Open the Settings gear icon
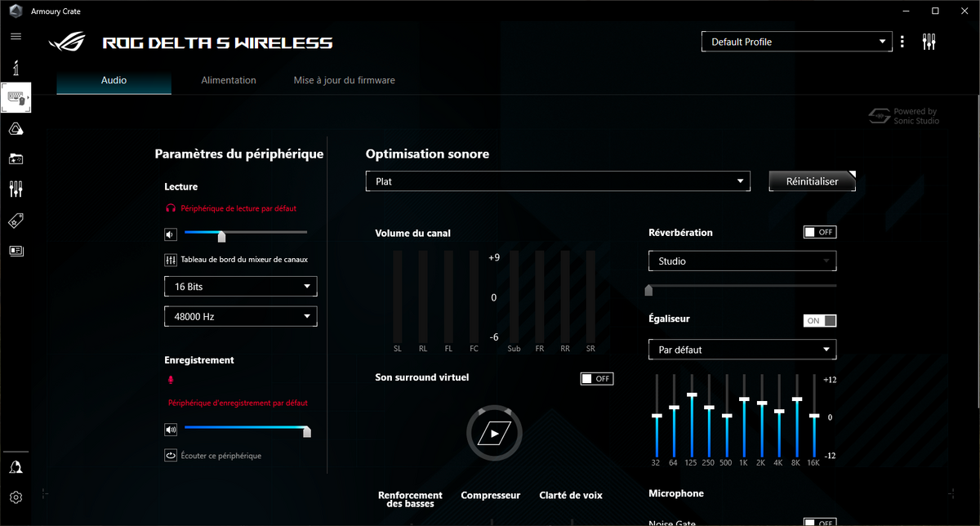 [16, 497]
